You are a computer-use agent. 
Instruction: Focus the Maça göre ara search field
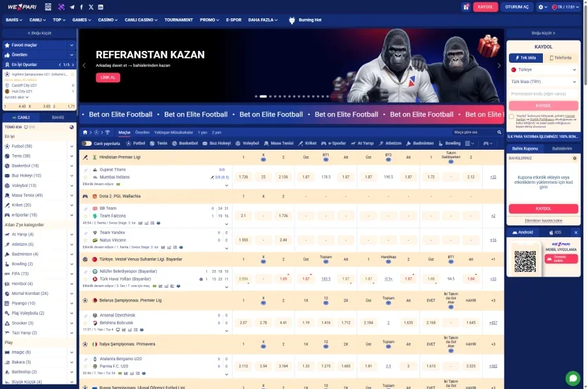coord(474,133)
